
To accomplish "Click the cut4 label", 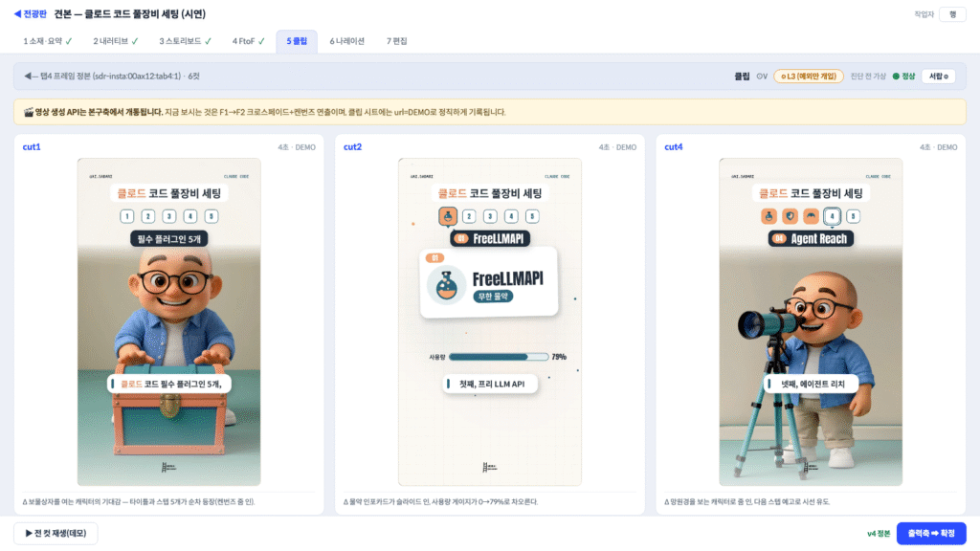I will (x=673, y=146).
